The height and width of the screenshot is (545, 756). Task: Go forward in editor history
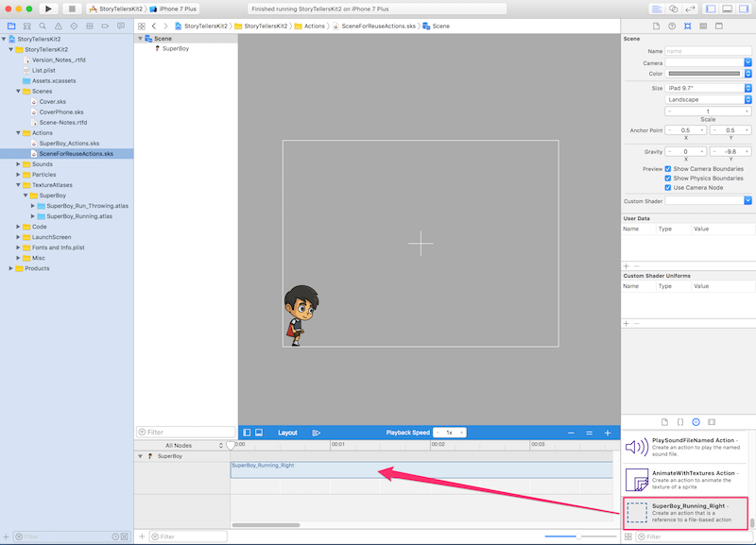coord(165,26)
